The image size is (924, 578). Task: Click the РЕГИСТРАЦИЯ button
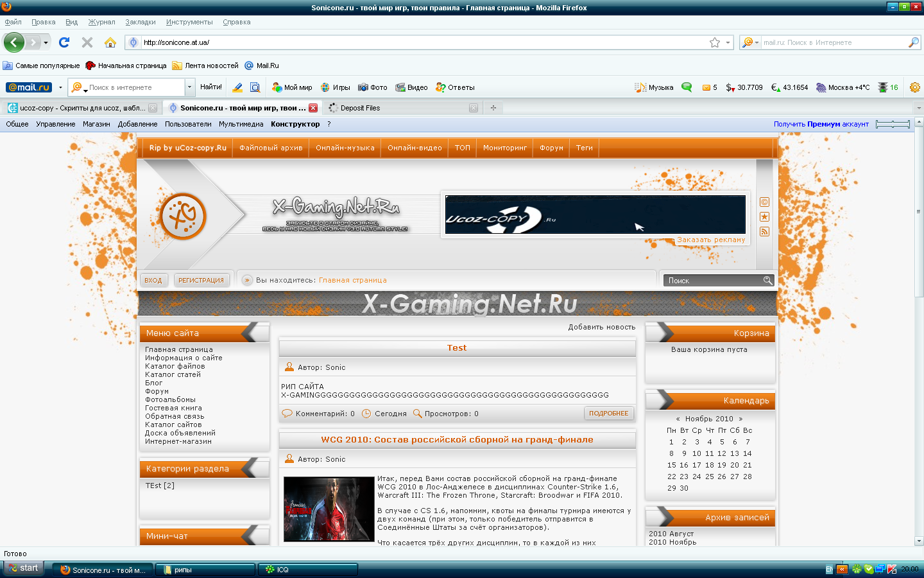pyautogui.click(x=201, y=281)
